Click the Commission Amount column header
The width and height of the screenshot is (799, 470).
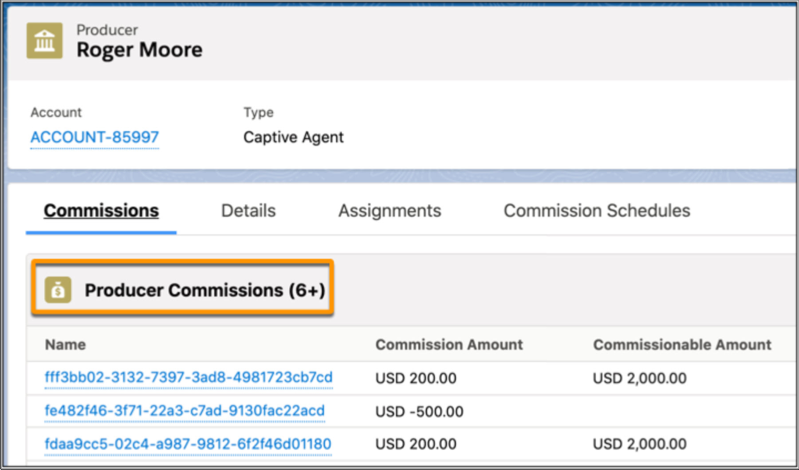pos(449,345)
